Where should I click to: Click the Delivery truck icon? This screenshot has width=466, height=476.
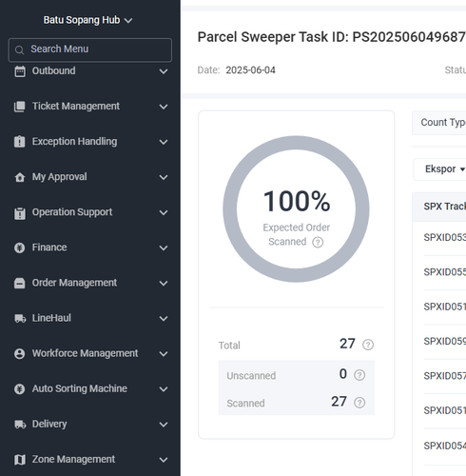pyautogui.click(x=20, y=425)
